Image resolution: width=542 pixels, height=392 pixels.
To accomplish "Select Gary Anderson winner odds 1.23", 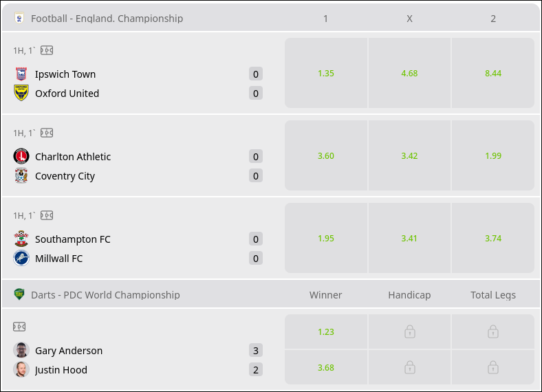I will coord(326,331).
